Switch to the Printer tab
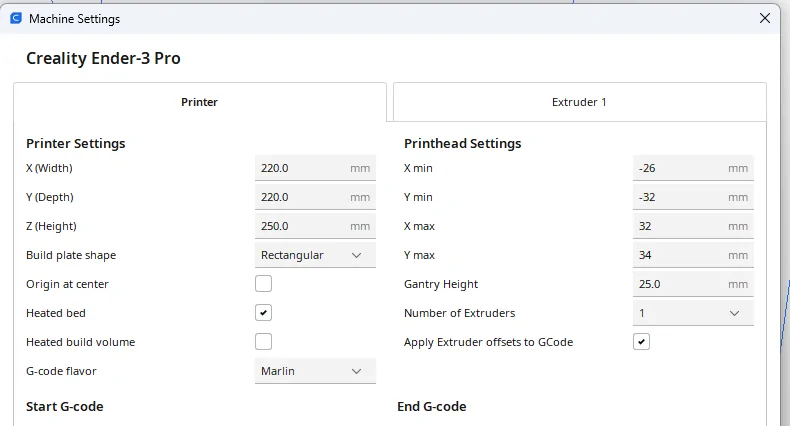Screen dimensions: 790x426 point(200,102)
